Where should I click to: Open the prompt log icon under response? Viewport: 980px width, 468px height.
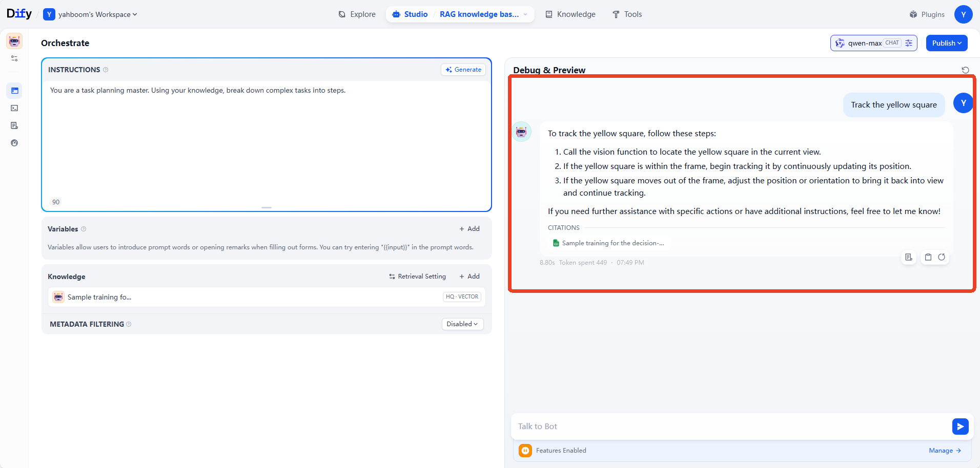[x=909, y=257]
